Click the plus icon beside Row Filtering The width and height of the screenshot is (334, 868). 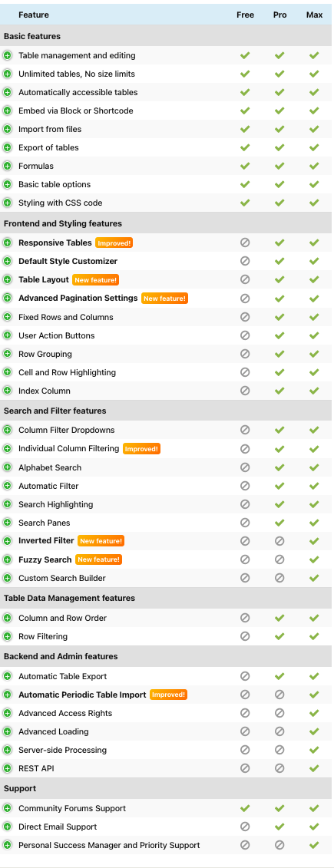[7, 636]
